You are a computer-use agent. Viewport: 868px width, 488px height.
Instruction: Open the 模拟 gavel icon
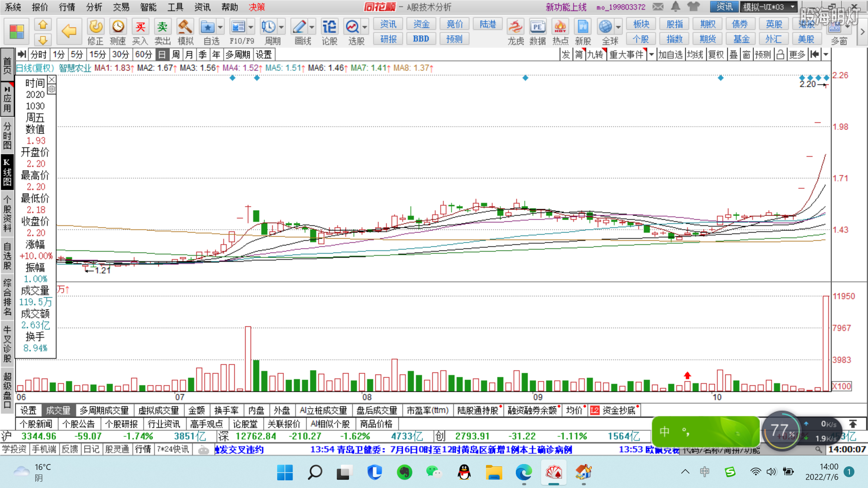point(185,32)
